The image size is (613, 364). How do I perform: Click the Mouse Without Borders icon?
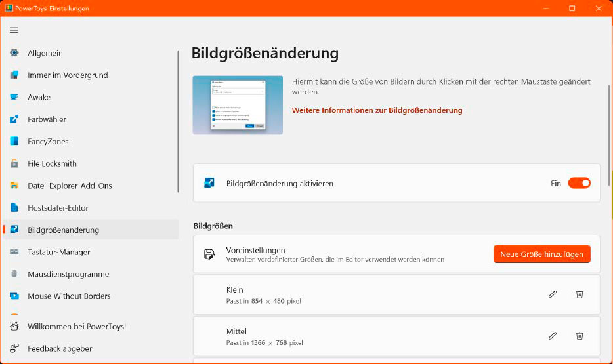coord(14,296)
